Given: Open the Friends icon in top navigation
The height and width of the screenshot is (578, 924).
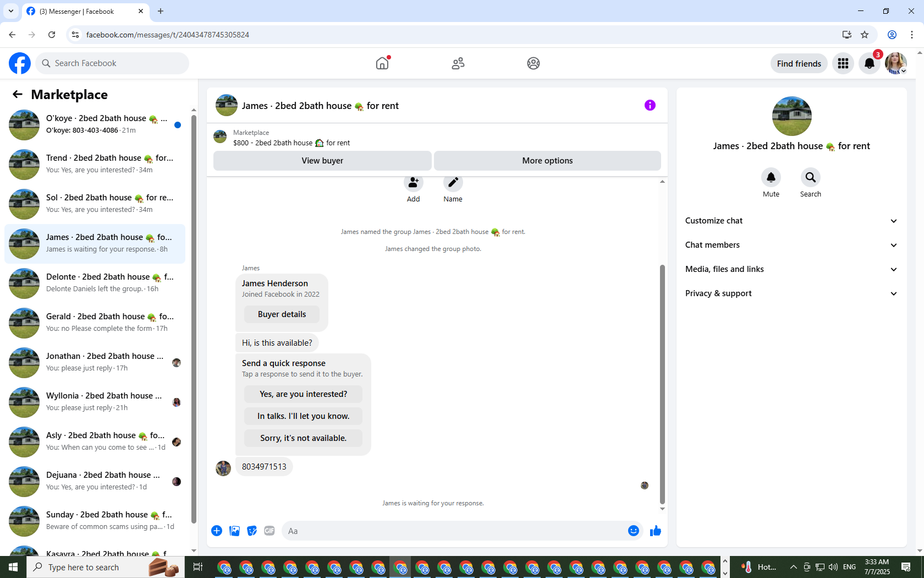Looking at the screenshot, I should (458, 63).
